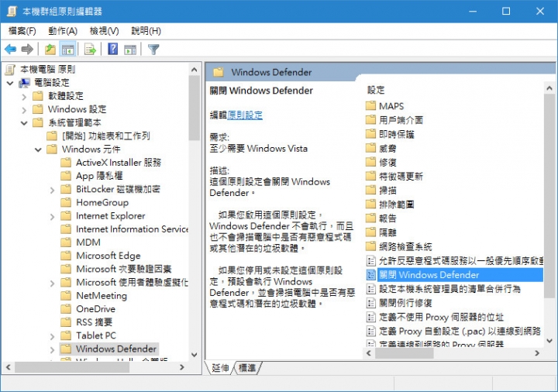558x392 pixels.
Task: Toggle the show/hide console tree icon
Action: coord(67,49)
